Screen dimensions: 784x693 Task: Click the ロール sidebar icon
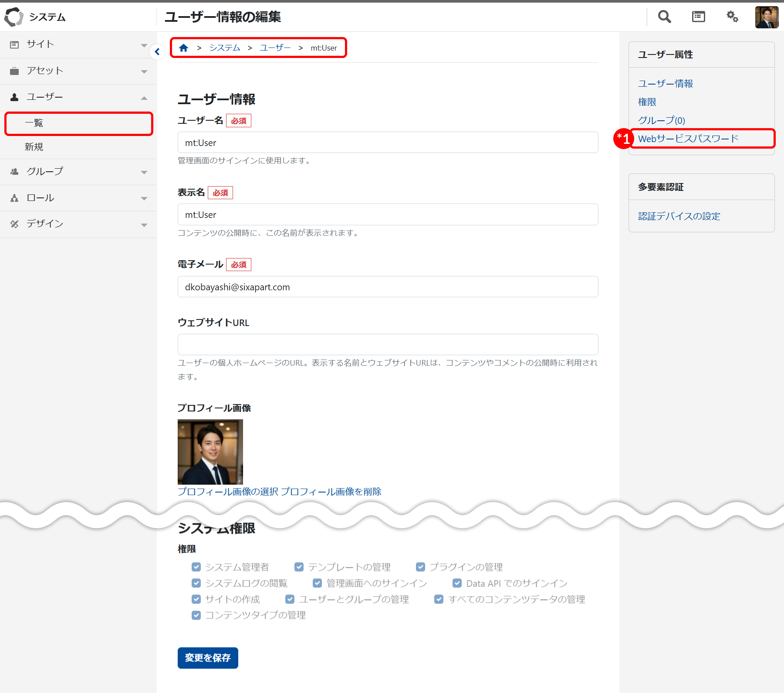pos(14,198)
